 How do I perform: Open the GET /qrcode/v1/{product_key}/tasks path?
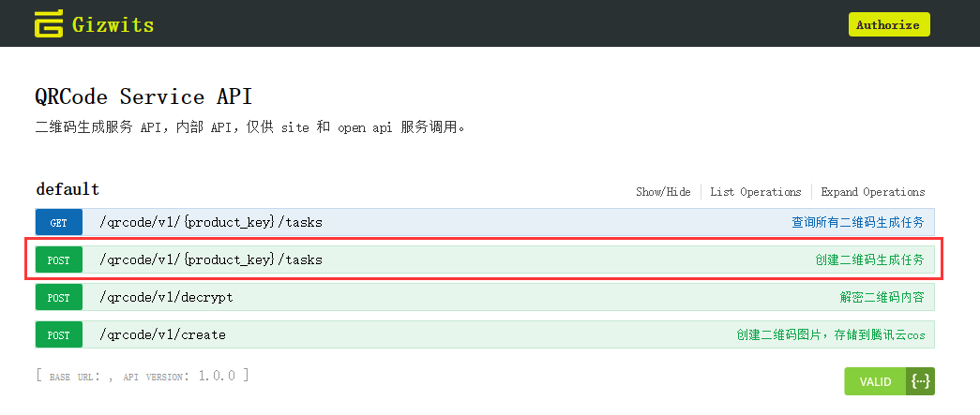(x=211, y=222)
